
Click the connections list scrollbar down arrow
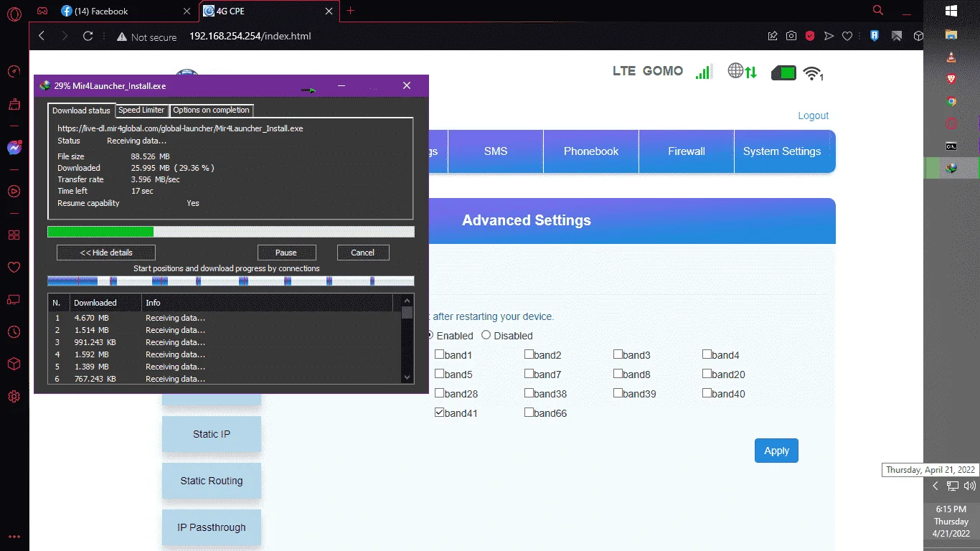tap(407, 377)
